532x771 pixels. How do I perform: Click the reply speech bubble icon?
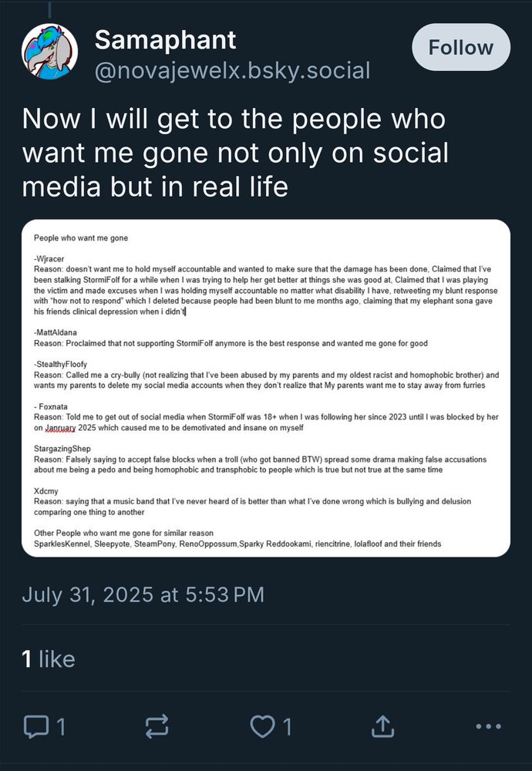tap(35, 726)
